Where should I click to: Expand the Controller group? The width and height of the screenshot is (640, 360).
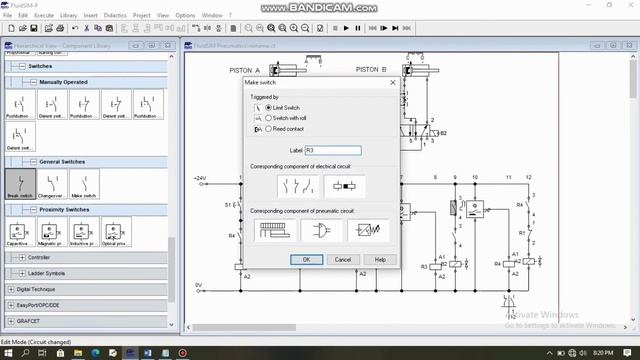22,258
